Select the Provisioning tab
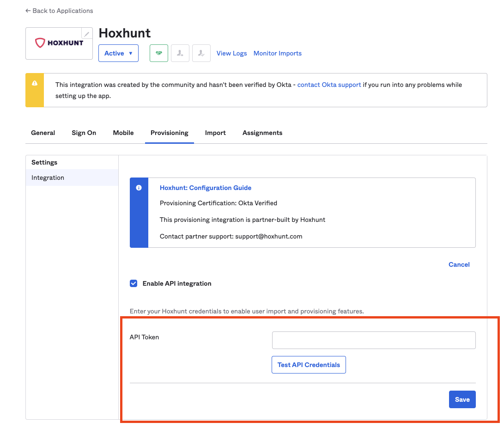 pyautogui.click(x=170, y=133)
